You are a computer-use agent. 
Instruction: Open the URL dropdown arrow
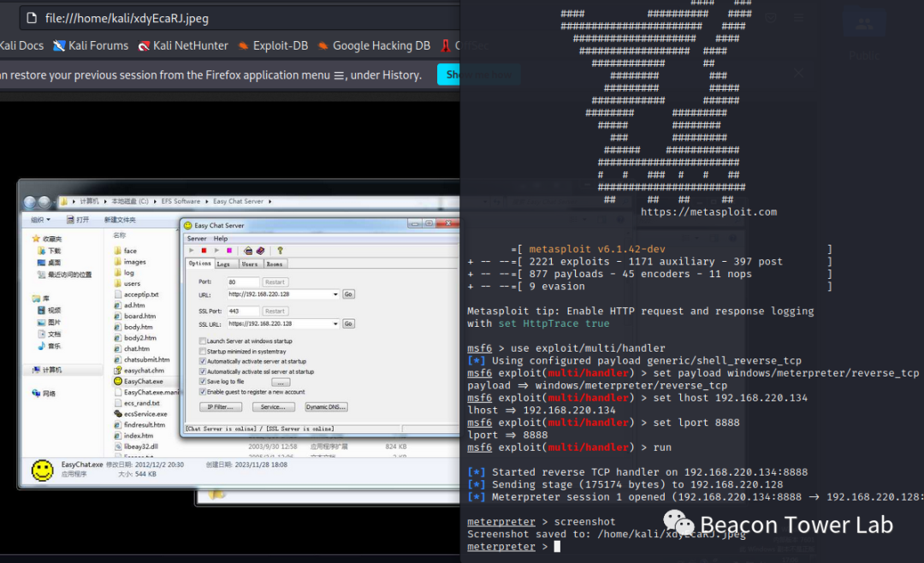[335, 294]
